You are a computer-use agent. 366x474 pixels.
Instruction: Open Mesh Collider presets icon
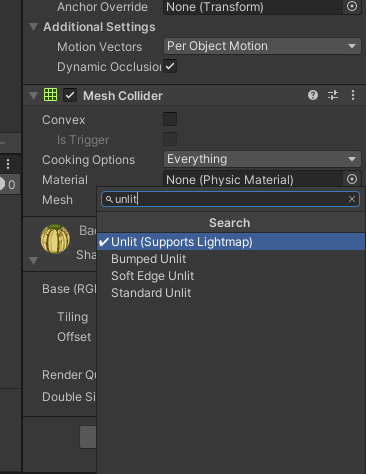333,95
